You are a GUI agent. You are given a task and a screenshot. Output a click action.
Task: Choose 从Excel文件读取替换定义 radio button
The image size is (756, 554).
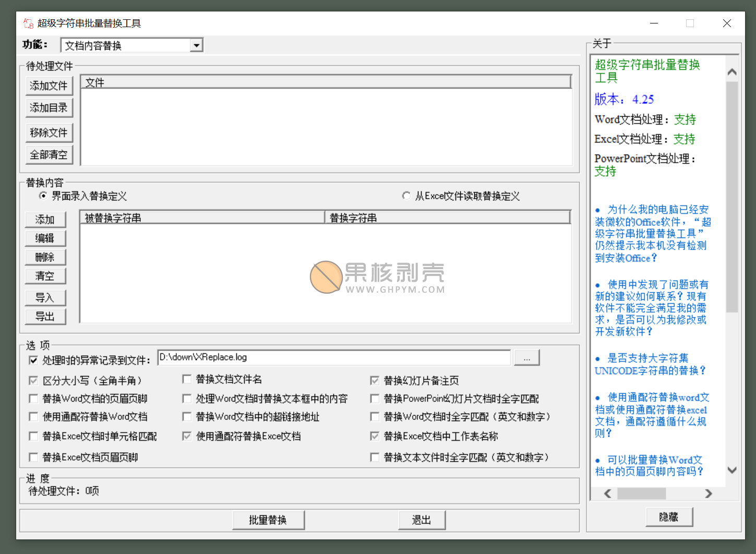406,196
